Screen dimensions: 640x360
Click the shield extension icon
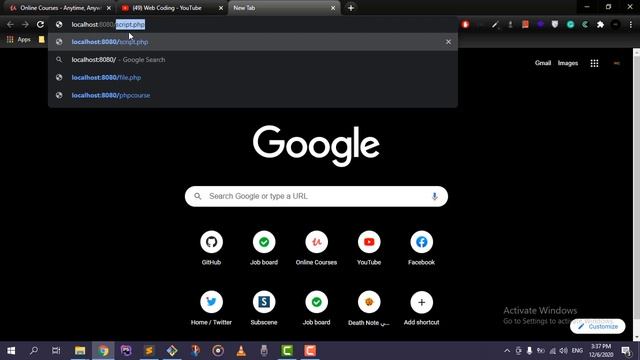(555, 24)
